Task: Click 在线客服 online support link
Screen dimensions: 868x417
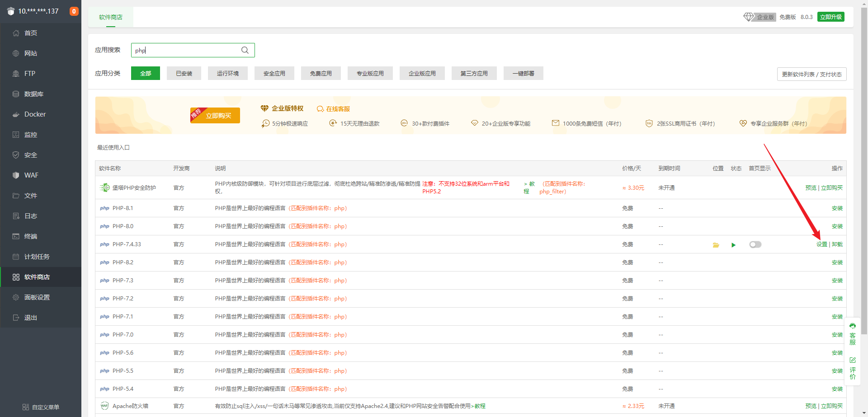Action: pyautogui.click(x=334, y=109)
